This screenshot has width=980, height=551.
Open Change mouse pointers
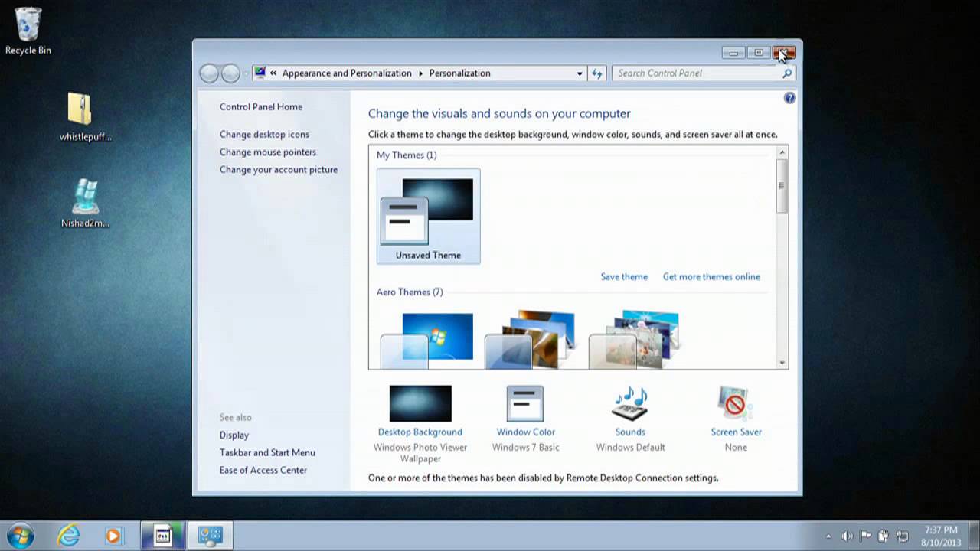(x=267, y=152)
